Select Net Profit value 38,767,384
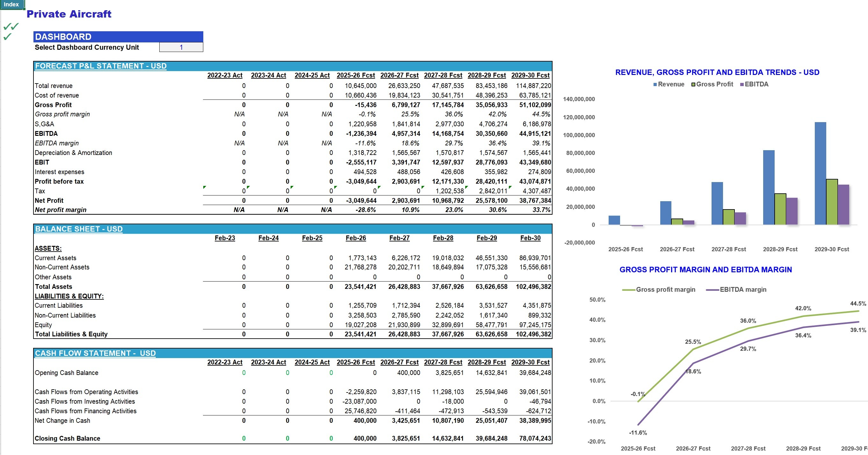 (535, 201)
